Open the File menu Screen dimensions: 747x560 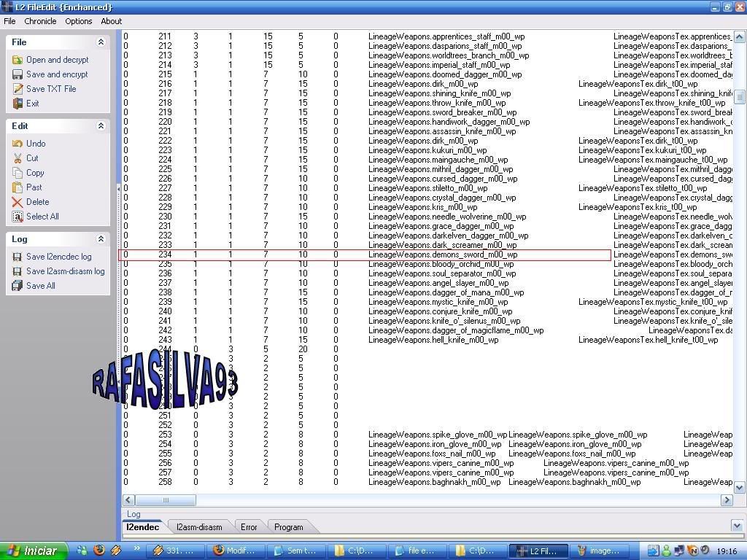9,21
